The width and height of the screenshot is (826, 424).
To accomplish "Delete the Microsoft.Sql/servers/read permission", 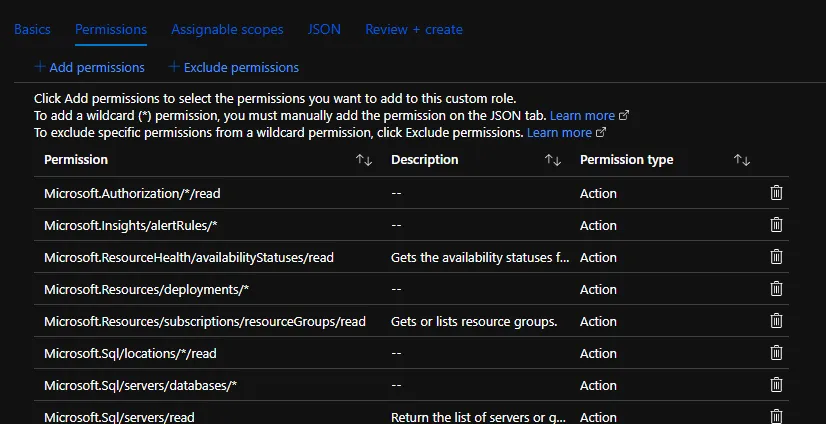I will [x=776, y=416].
